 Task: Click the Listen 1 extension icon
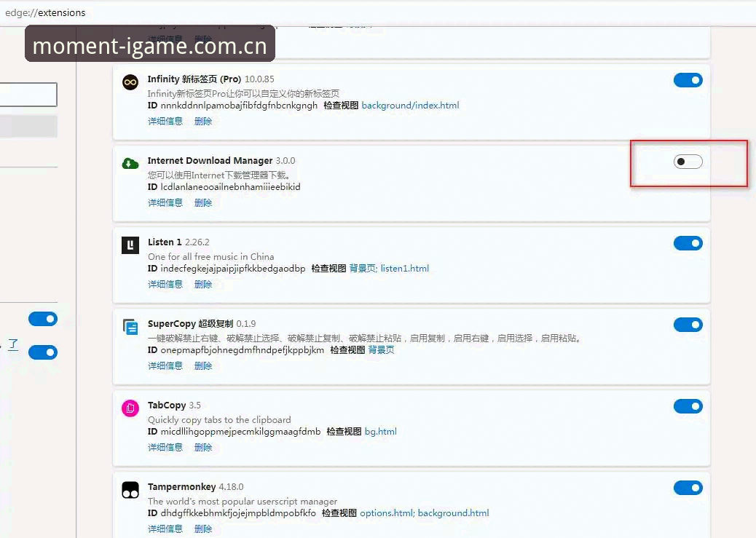point(130,245)
